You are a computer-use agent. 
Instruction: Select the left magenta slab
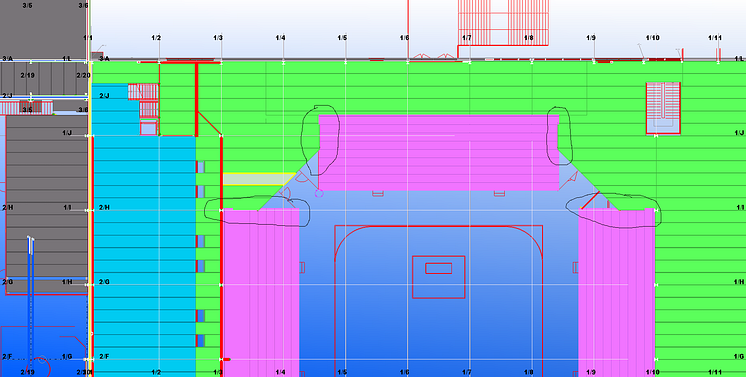[261, 293]
